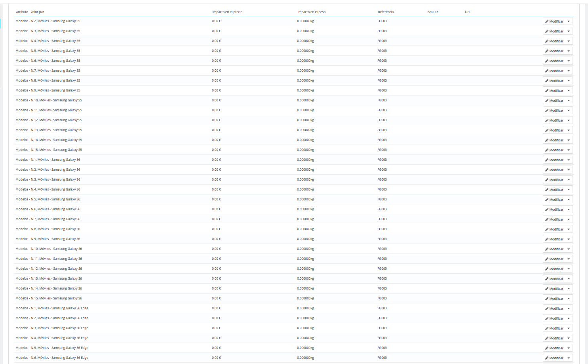The image size is (588, 364).
Task: Expand dropdown arrow for N.14 Galaxy S6 row
Action: [x=569, y=289]
